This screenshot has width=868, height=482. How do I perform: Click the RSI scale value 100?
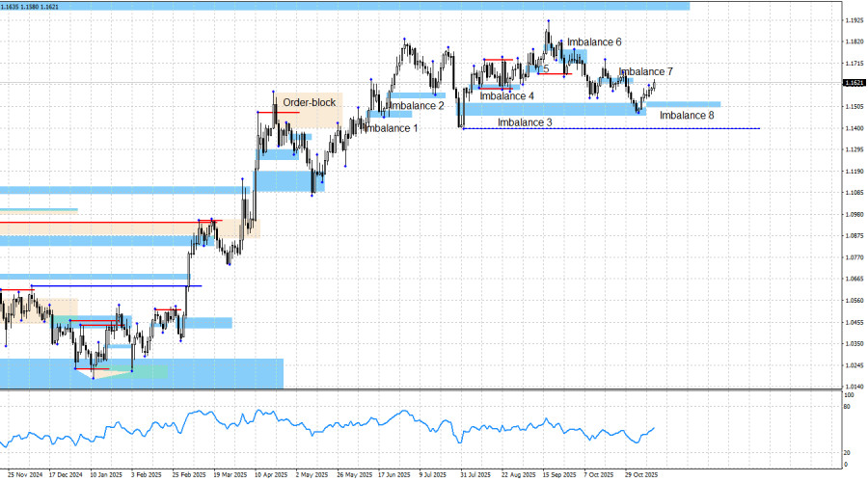(849, 395)
